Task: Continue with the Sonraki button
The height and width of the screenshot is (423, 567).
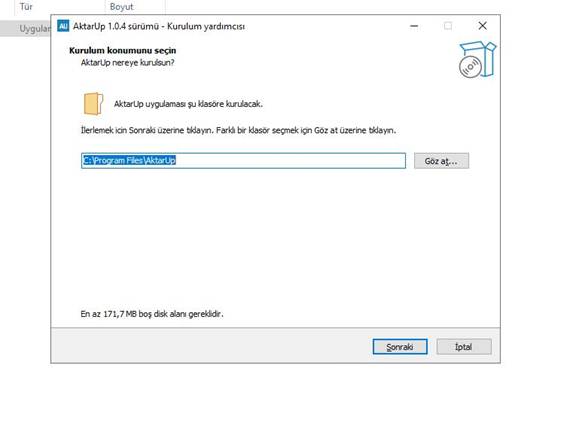Action: [x=400, y=347]
